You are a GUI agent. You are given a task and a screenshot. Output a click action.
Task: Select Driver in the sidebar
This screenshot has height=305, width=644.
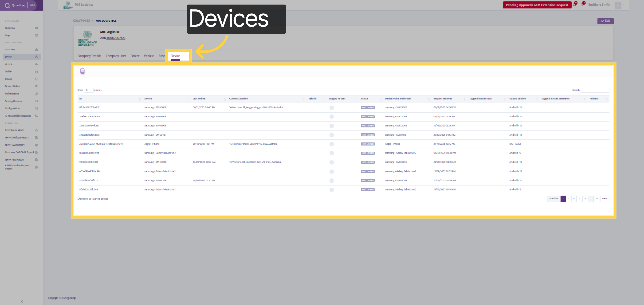pyautogui.click(x=21, y=57)
